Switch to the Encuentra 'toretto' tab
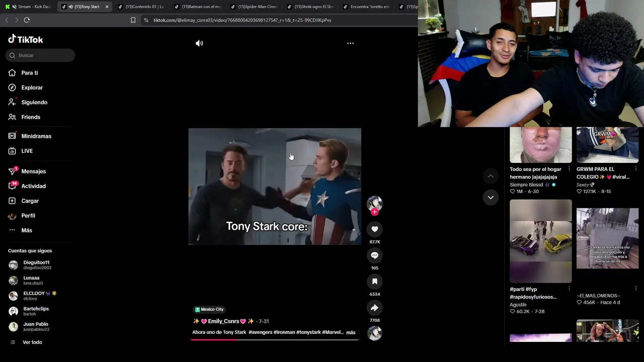This screenshot has width=644, height=362. tap(367, 7)
